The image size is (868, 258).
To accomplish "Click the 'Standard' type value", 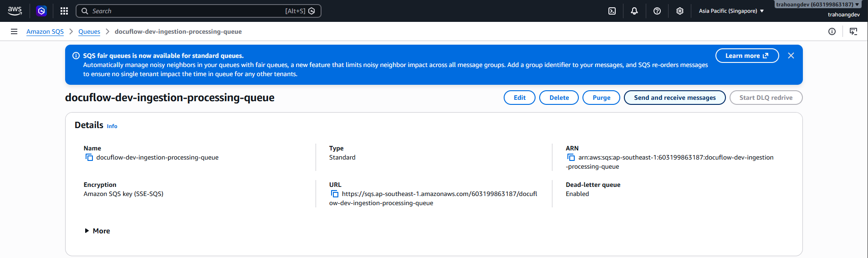I will point(342,157).
